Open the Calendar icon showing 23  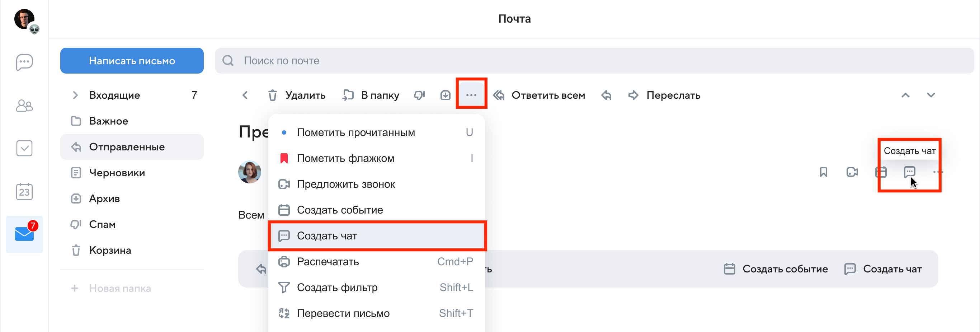[x=24, y=191]
